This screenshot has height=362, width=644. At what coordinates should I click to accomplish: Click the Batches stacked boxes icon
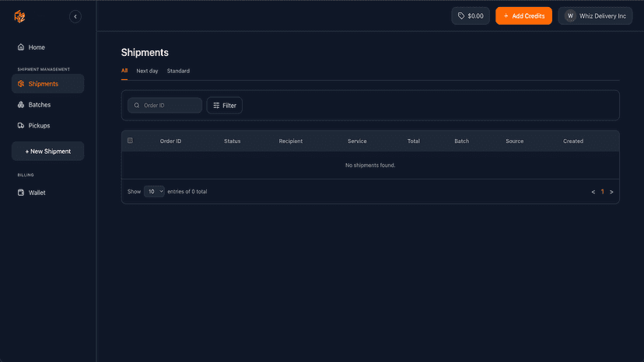[21, 105]
